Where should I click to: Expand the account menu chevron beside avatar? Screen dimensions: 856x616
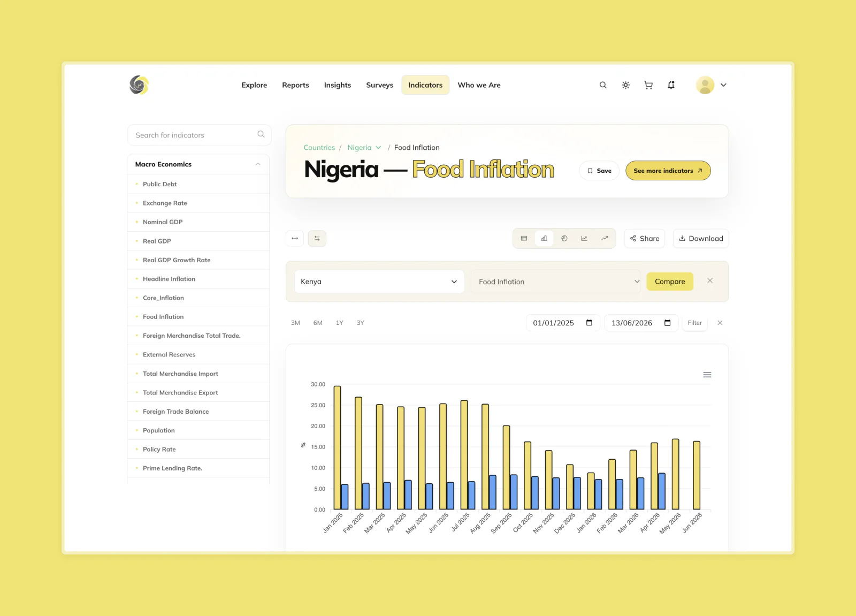click(x=723, y=85)
